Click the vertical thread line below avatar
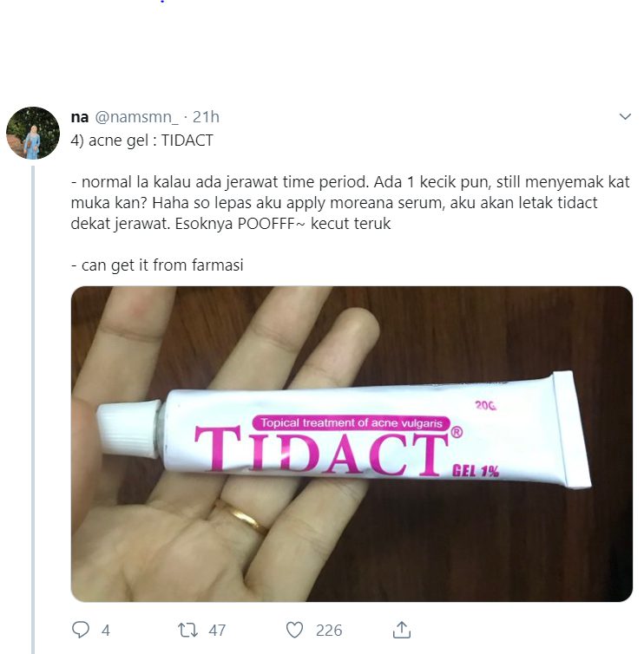This screenshot has width=644, height=654. tap(33, 390)
